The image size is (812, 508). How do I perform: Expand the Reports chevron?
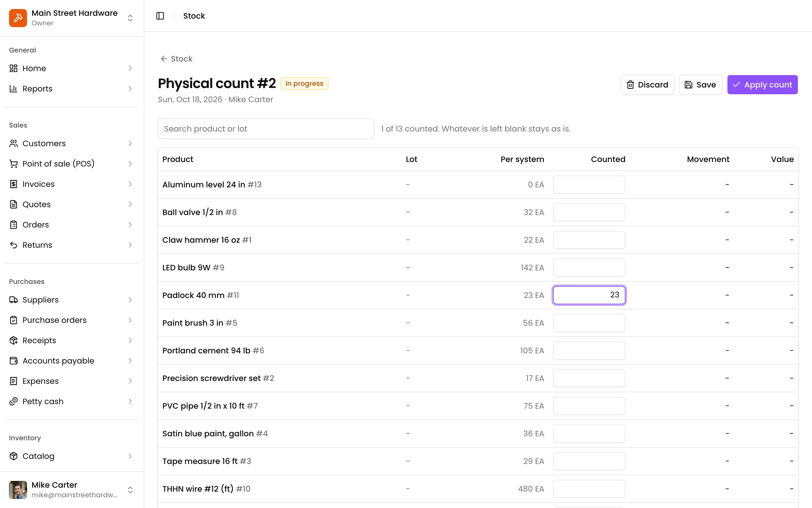[130, 89]
